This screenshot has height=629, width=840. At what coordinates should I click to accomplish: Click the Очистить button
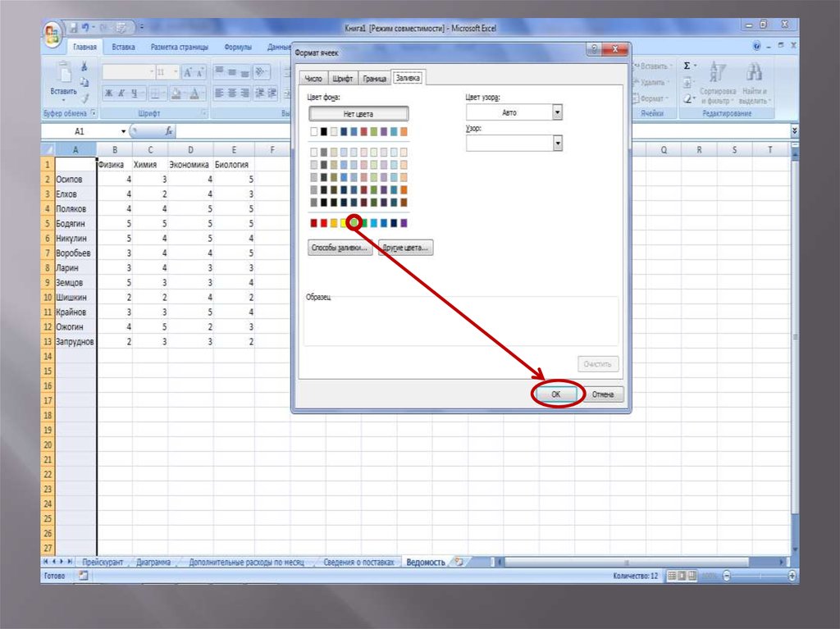click(597, 364)
